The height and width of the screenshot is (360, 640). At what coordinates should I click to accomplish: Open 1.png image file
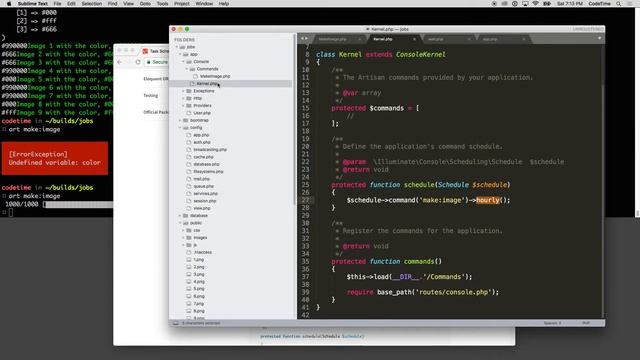(199, 260)
